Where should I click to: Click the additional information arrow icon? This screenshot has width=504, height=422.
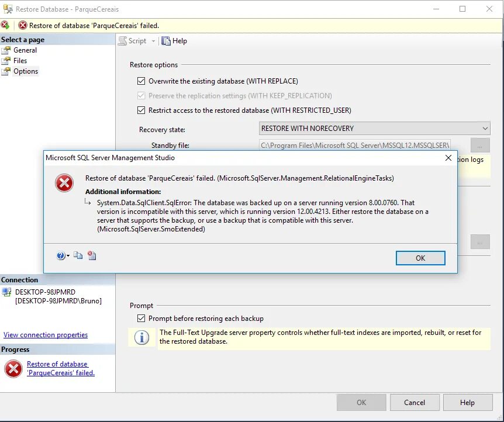point(88,202)
